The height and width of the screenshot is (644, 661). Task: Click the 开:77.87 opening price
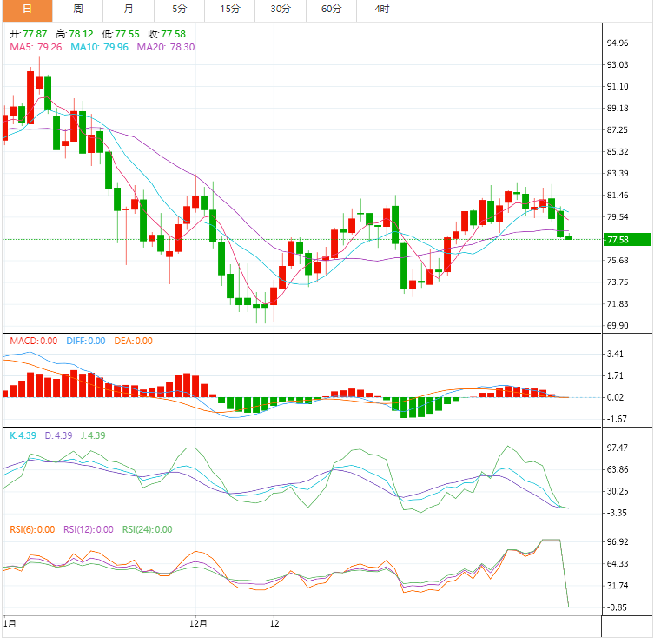(29, 34)
